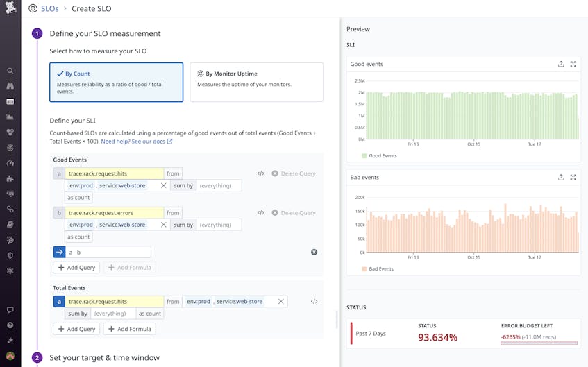
Task: Open the chain-link icon in sidebar
Action: [x=10, y=210]
